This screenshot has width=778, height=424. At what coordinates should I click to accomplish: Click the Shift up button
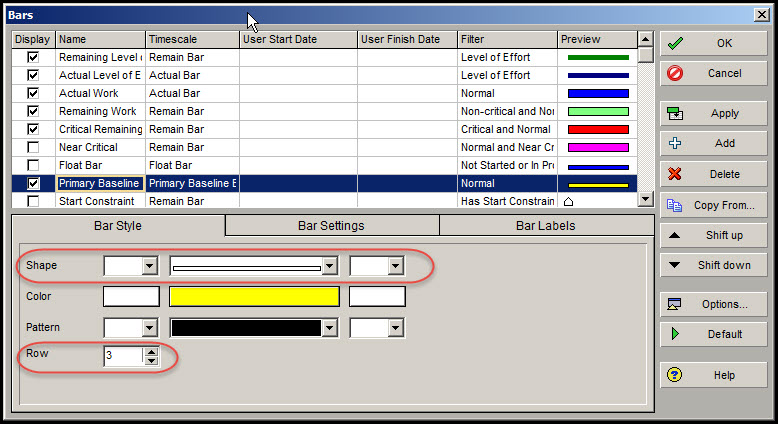pos(712,235)
